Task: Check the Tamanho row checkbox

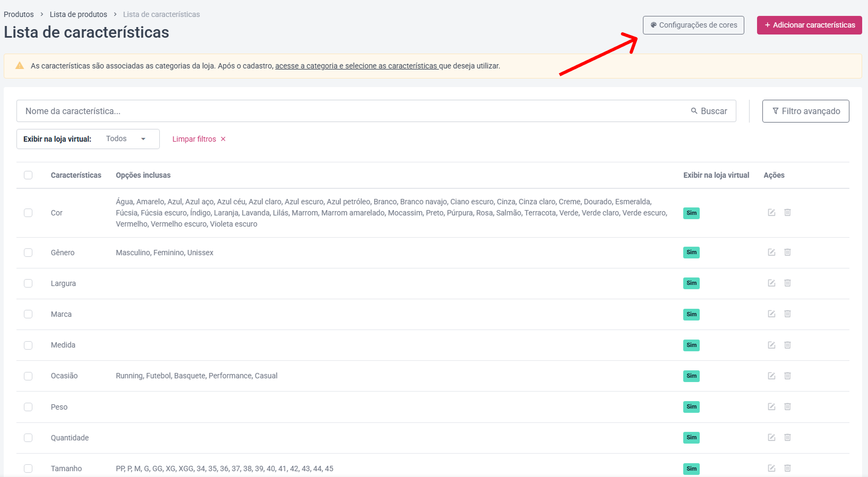Action: tap(28, 469)
